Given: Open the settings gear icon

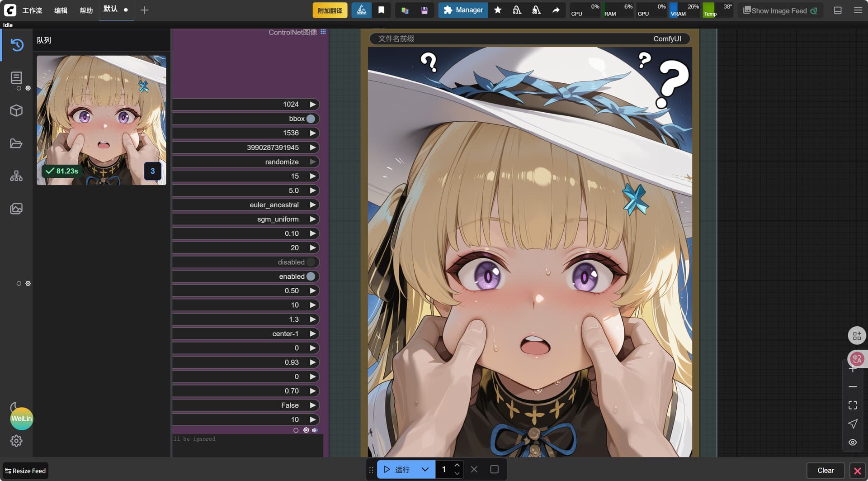Looking at the screenshot, I should click(16, 441).
